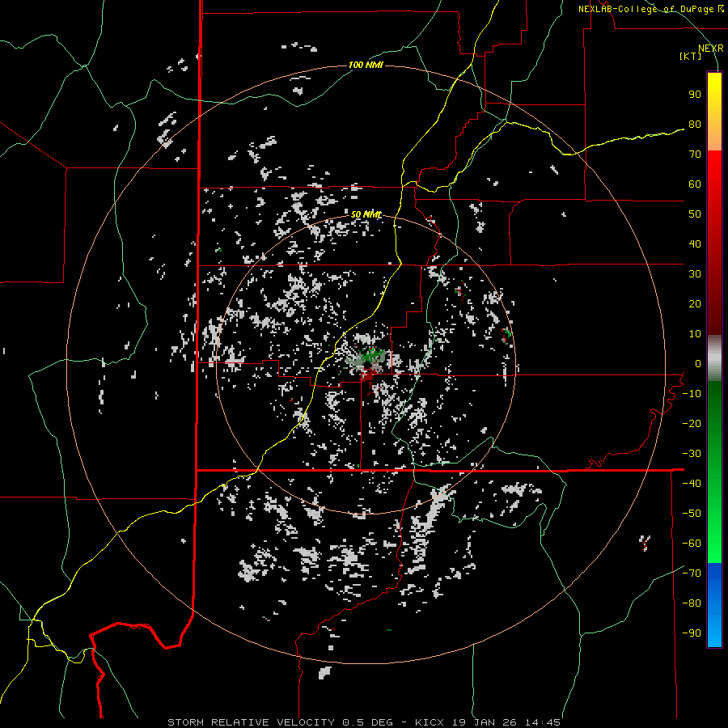Click the -10 knot scale value
The width and height of the screenshot is (728, 728).
692,394
